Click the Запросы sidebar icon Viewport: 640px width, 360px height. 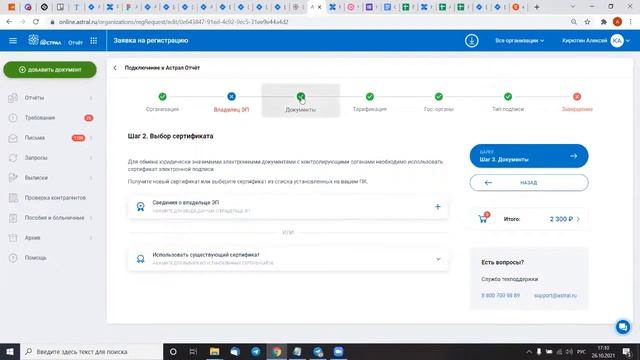(x=13, y=158)
